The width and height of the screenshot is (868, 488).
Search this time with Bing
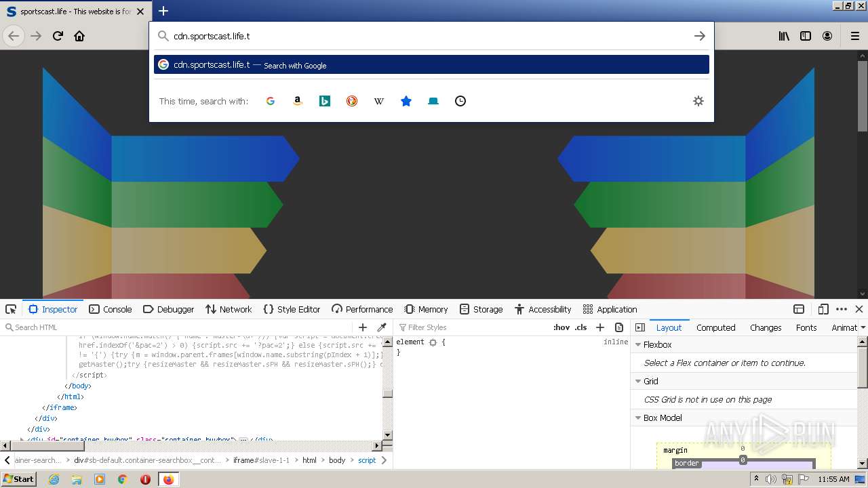pos(325,101)
